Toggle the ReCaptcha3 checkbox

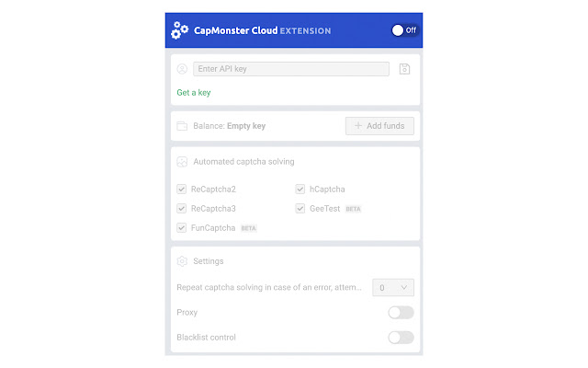182,209
